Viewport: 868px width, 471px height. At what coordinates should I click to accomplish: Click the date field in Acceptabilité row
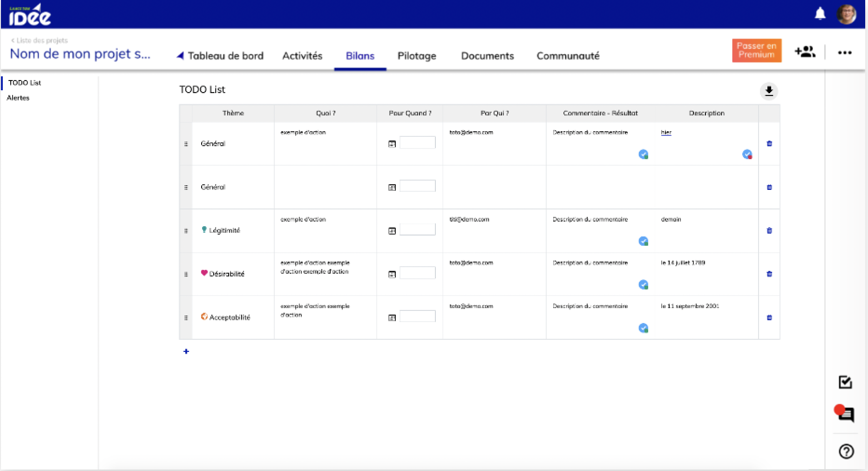point(417,316)
